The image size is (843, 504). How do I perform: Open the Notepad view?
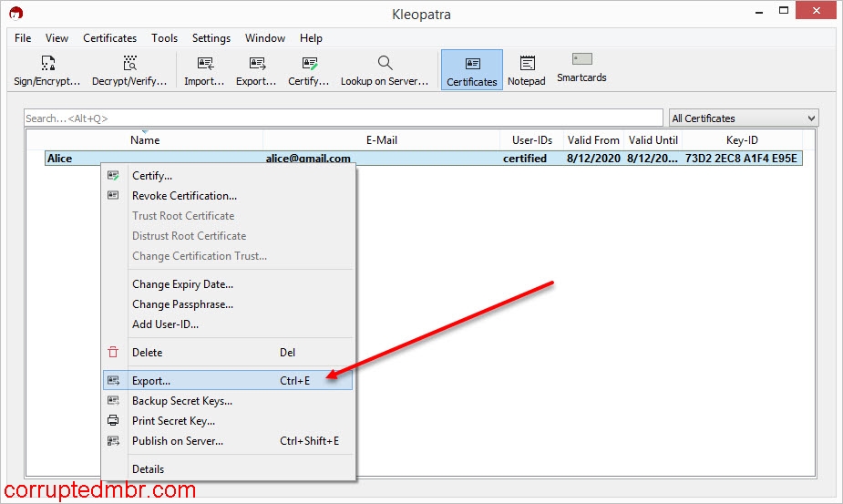pos(526,70)
